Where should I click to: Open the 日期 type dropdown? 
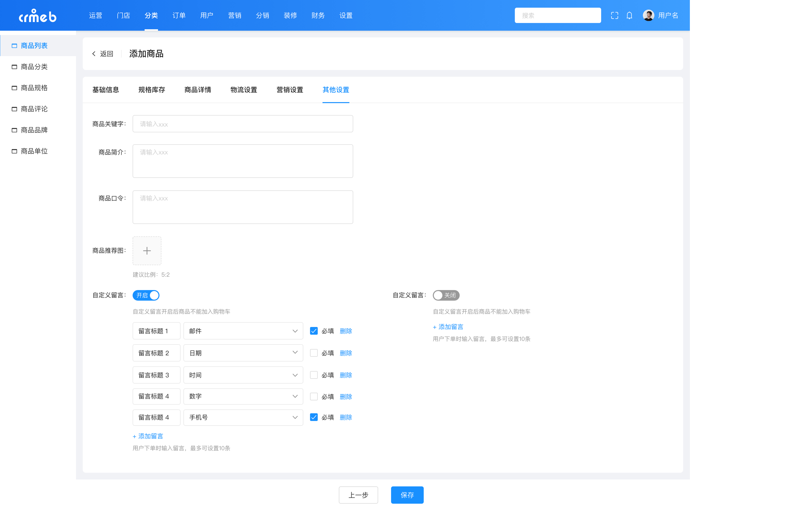(x=243, y=353)
